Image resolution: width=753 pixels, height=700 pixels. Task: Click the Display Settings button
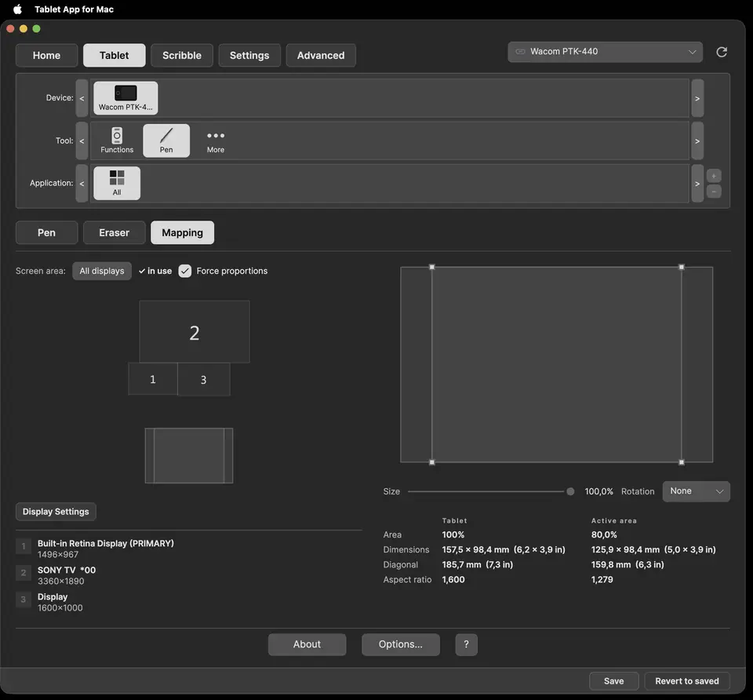point(56,512)
